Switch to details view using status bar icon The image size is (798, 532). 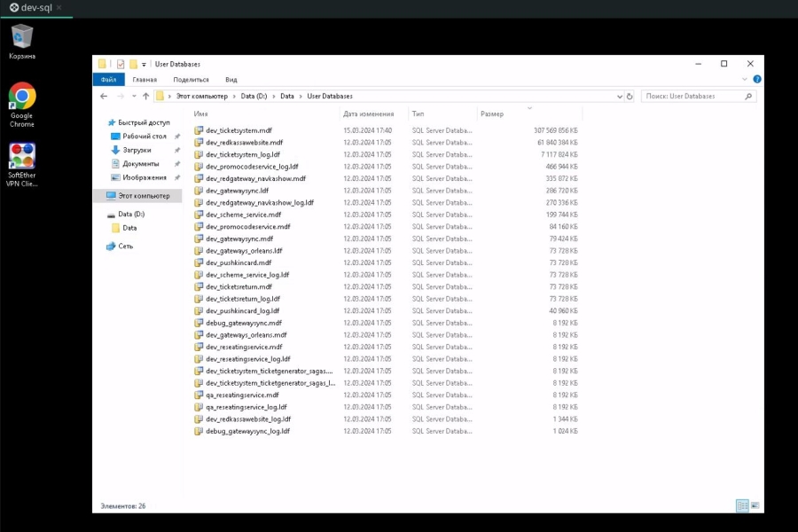click(741, 505)
